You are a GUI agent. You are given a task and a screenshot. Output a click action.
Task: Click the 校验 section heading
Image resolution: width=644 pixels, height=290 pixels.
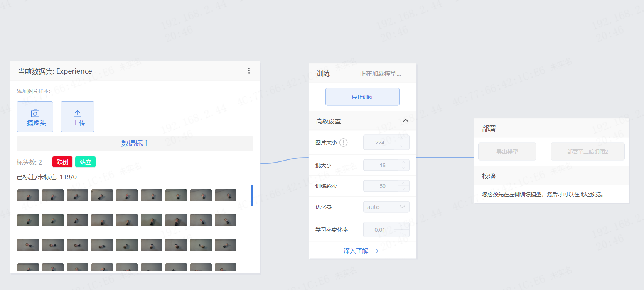click(x=489, y=176)
